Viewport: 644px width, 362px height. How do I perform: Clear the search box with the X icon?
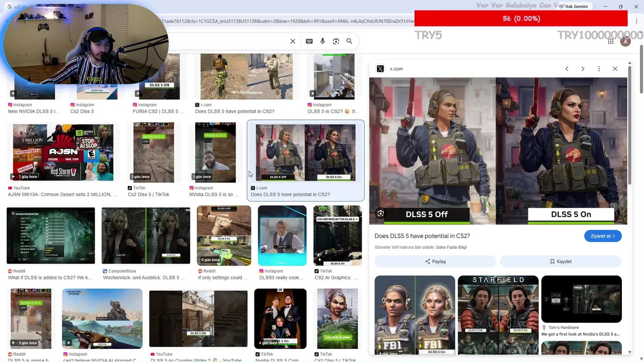[293, 41]
